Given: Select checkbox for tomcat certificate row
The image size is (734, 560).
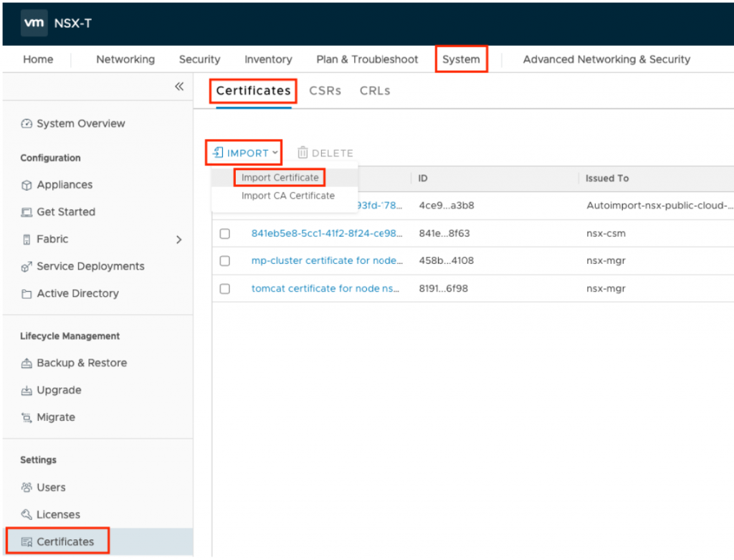Looking at the screenshot, I should pos(224,288).
